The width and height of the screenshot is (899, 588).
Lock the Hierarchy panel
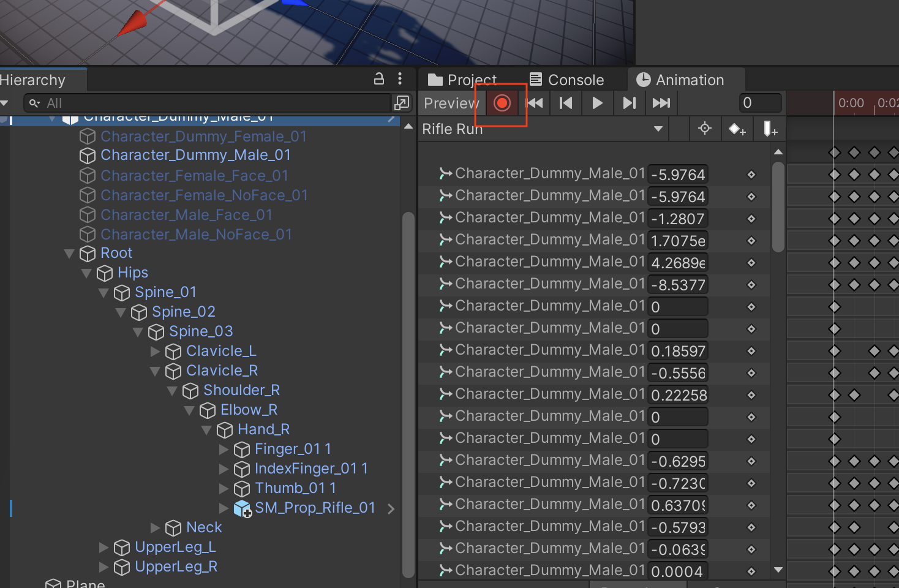click(379, 79)
